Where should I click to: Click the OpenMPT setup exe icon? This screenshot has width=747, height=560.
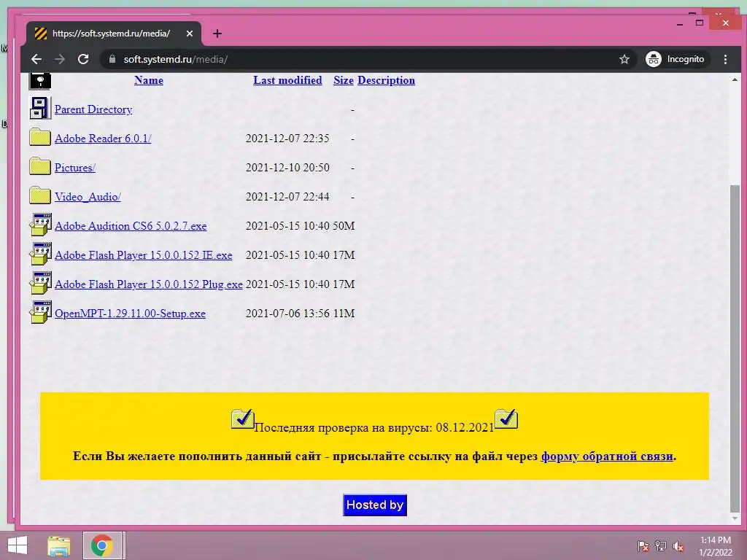pos(41,312)
